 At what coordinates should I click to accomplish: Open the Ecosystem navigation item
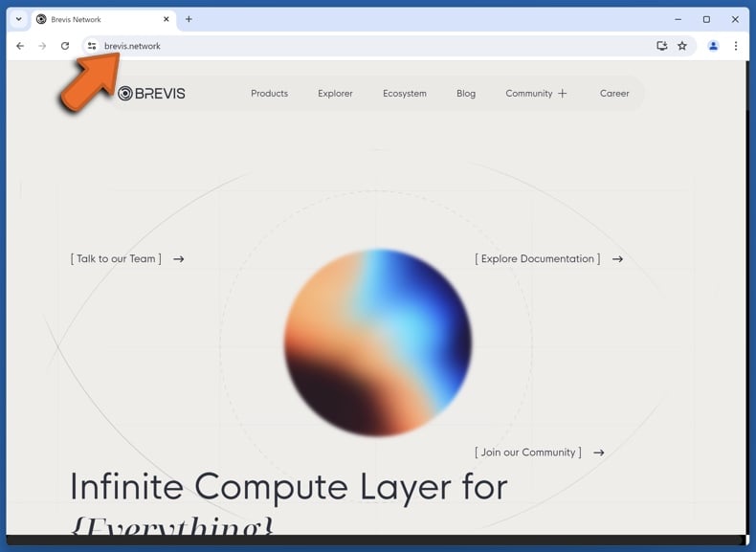tap(405, 94)
